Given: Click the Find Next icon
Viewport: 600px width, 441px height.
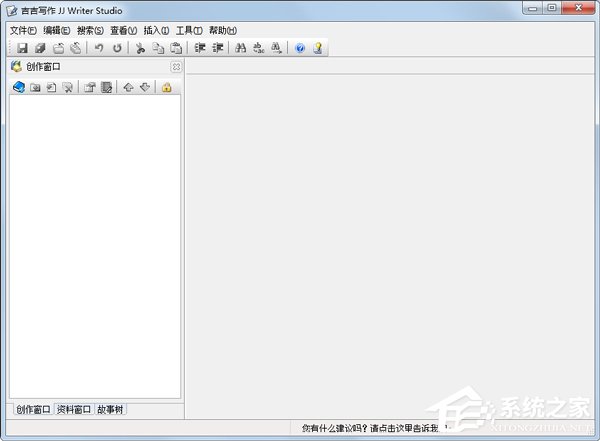Looking at the screenshot, I should click(x=276, y=48).
